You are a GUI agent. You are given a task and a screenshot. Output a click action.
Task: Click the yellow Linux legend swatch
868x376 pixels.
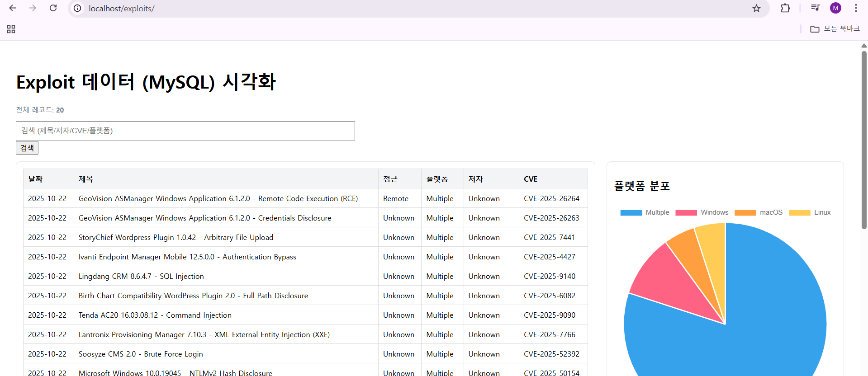point(799,213)
